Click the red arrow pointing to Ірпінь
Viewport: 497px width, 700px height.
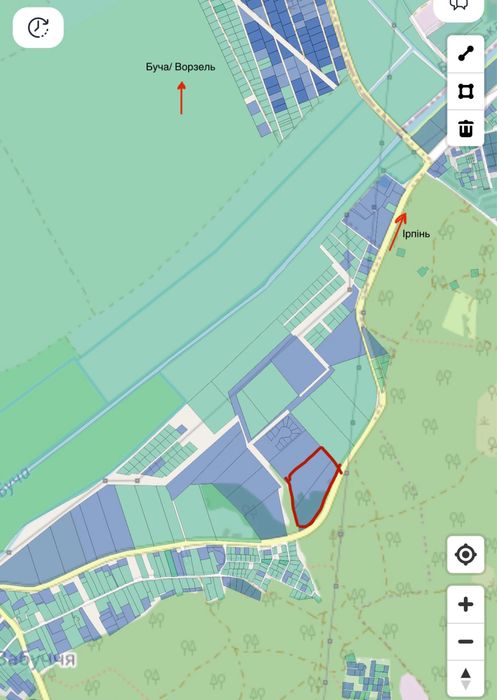[x=397, y=231]
